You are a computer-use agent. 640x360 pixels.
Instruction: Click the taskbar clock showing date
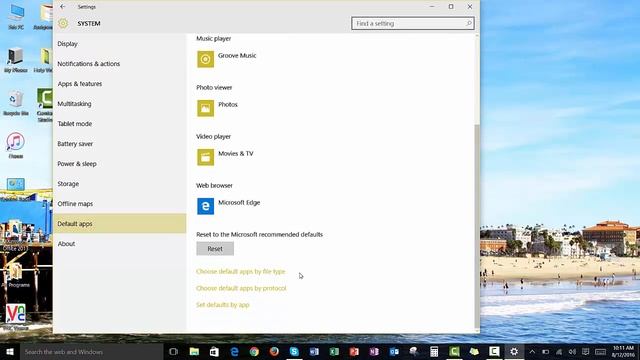click(623, 351)
